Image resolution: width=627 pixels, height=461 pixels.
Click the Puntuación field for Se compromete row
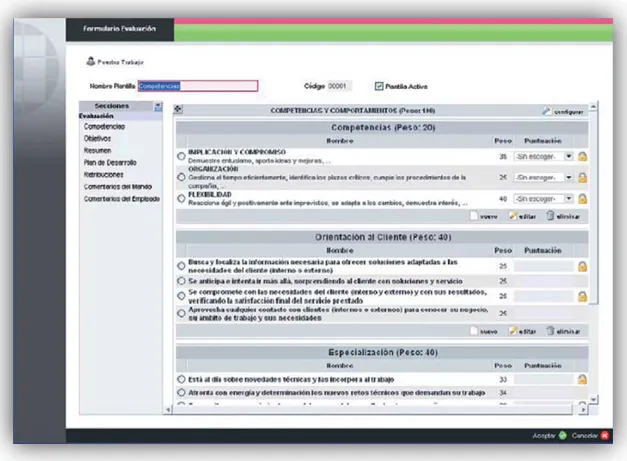(x=543, y=296)
